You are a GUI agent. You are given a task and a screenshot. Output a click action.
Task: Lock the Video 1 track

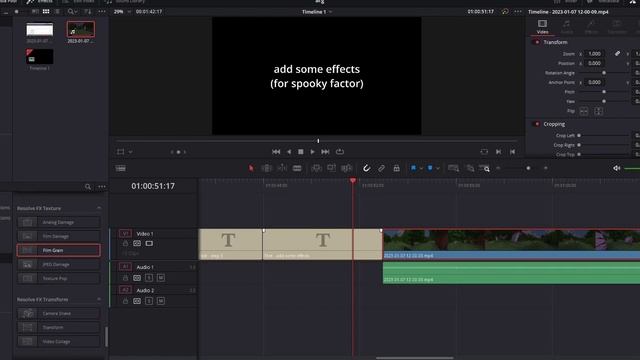point(126,244)
